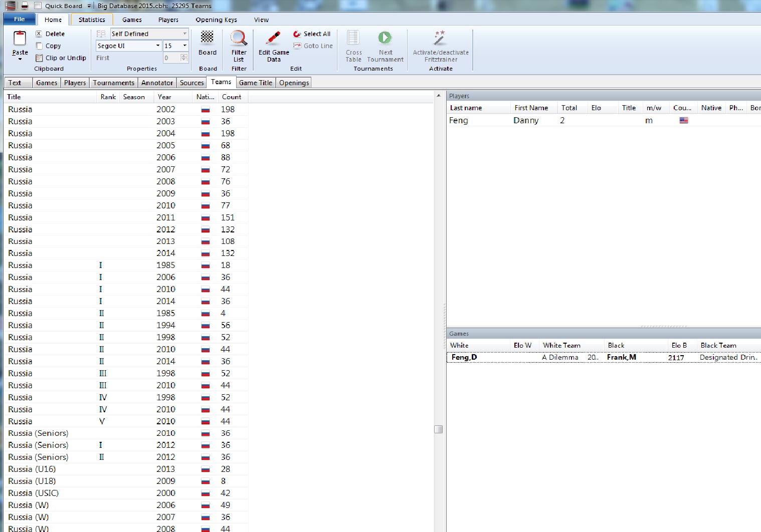Sort teams by the Year column header
The image size is (761, 532).
[x=173, y=97]
